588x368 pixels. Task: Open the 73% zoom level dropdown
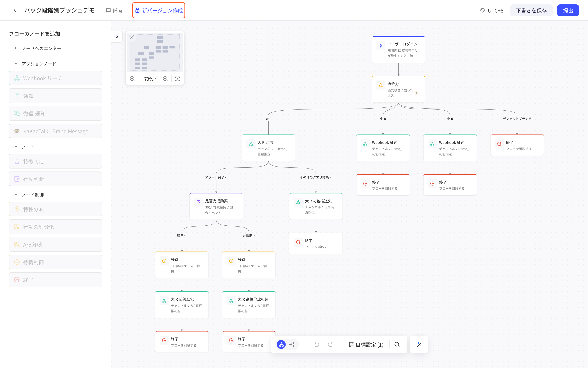[151, 79]
